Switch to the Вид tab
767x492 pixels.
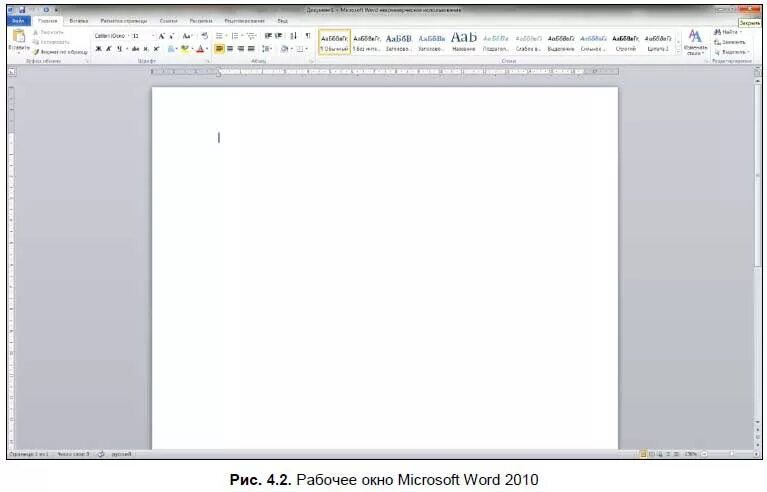(x=282, y=21)
